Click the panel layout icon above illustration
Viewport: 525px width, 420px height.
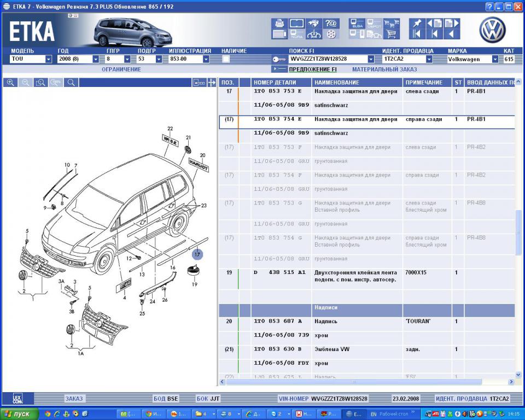point(199,83)
